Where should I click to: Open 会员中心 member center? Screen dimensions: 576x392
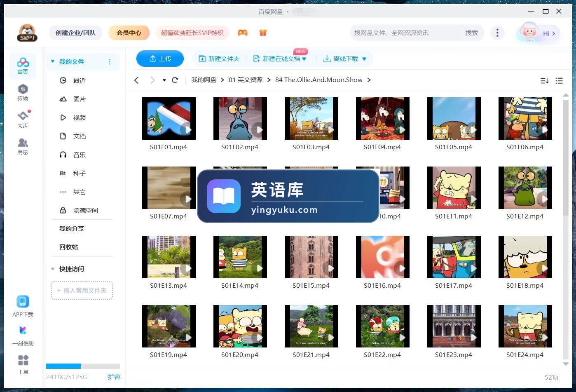tap(129, 33)
